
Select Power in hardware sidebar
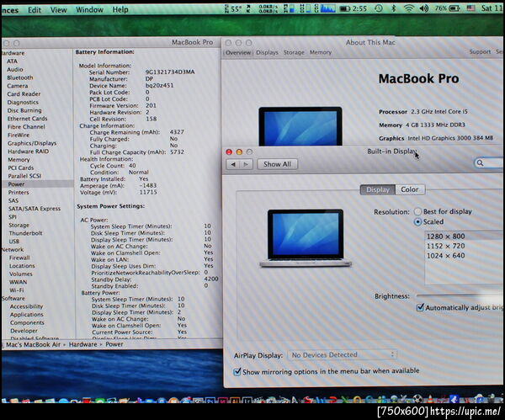[x=17, y=184]
